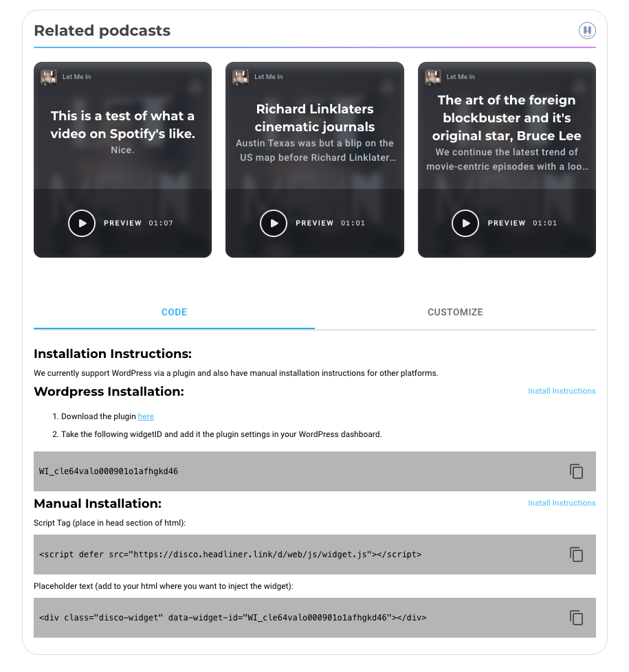Click the Headliner logo icon
629x672 pixels.
(587, 30)
